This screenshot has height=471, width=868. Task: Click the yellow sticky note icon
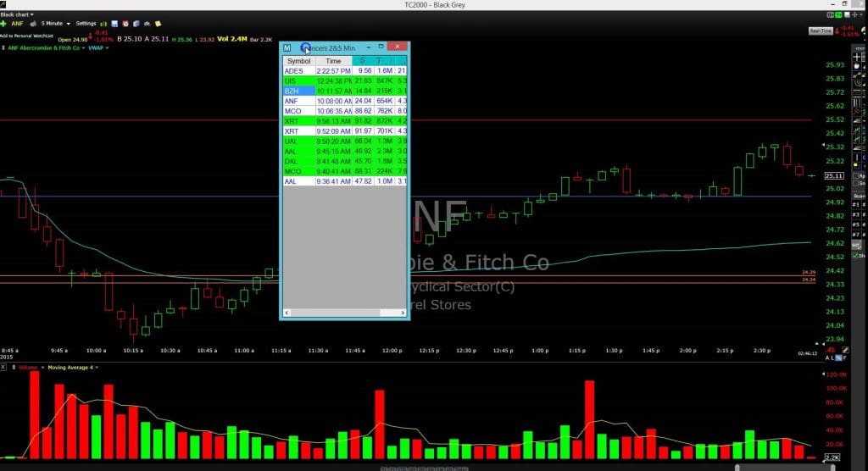tap(159, 24)
